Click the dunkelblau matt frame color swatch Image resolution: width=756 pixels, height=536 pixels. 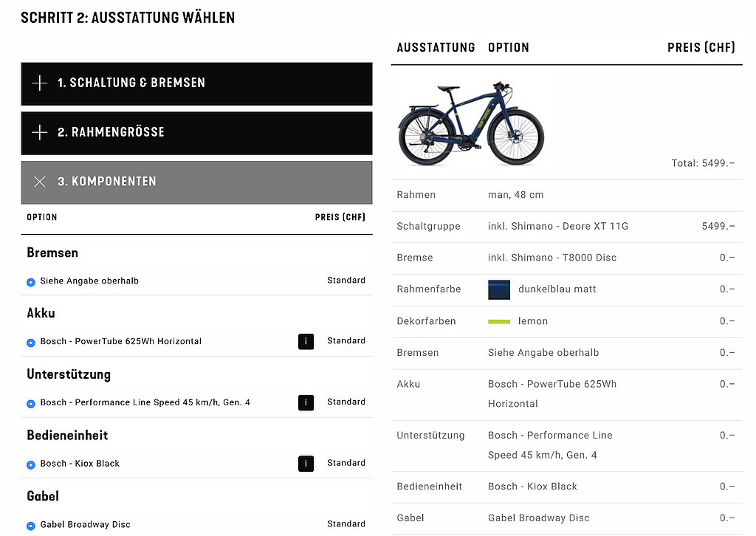(500, 289)
